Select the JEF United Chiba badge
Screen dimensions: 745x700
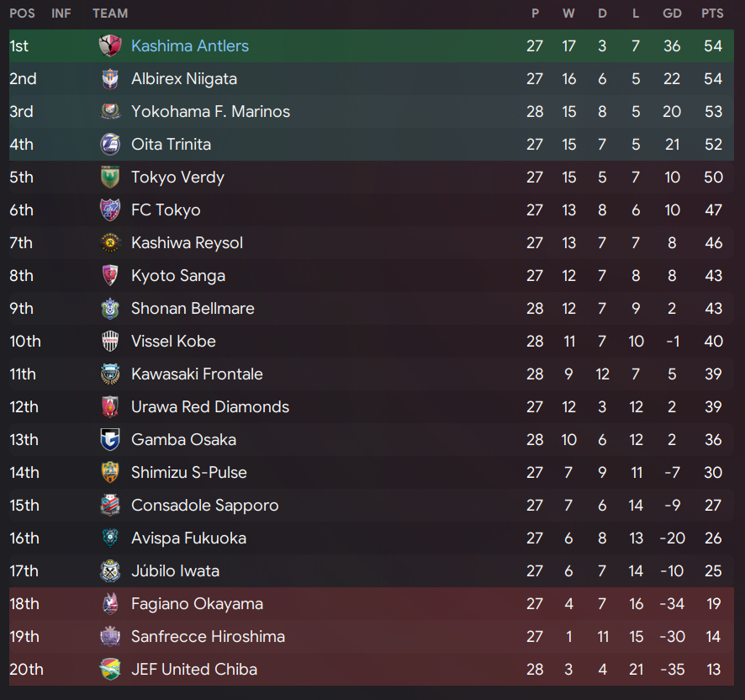coord(110,669)
